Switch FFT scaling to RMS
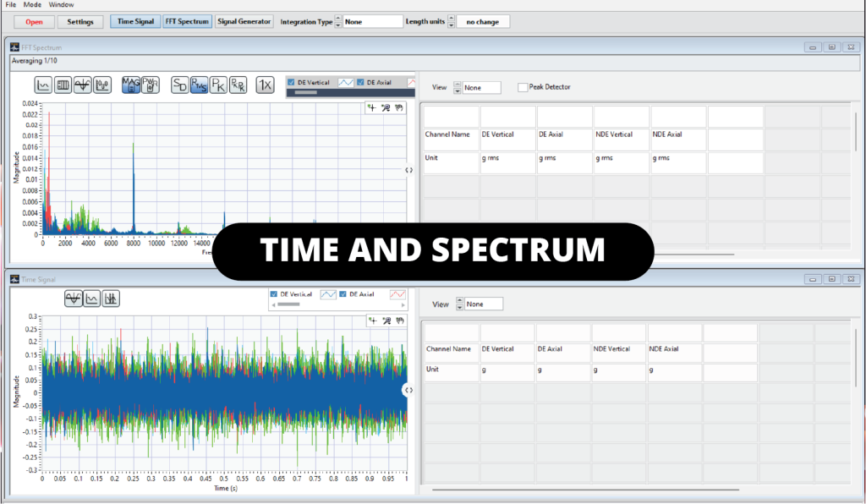 pyautogui.click(x=199, y=85)
